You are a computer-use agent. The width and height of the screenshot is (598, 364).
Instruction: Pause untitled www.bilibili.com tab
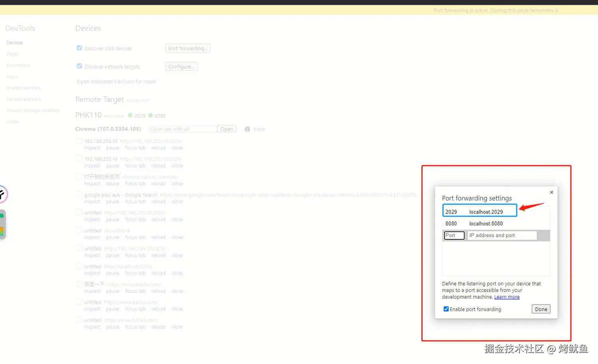pyautogui.click(x=112, y=327)
